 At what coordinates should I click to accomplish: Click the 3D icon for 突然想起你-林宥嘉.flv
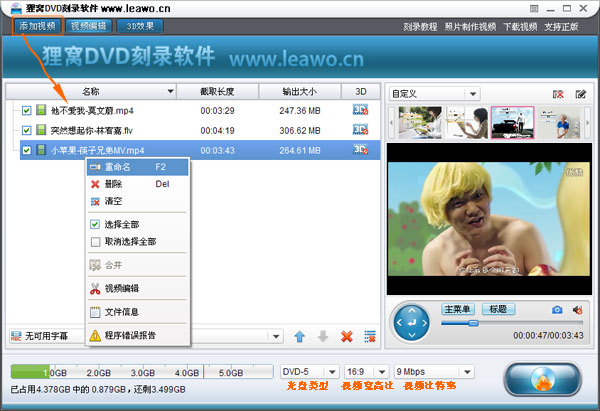(360, 130)
